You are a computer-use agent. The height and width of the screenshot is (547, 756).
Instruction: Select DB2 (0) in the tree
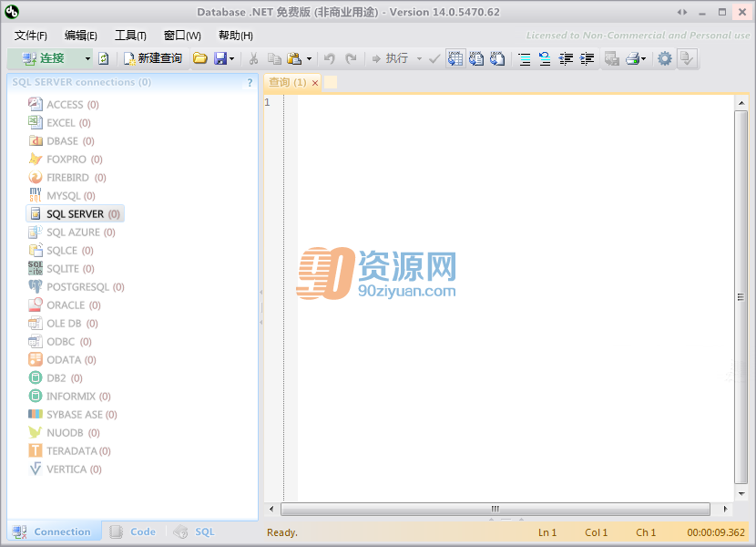point(56,378)
